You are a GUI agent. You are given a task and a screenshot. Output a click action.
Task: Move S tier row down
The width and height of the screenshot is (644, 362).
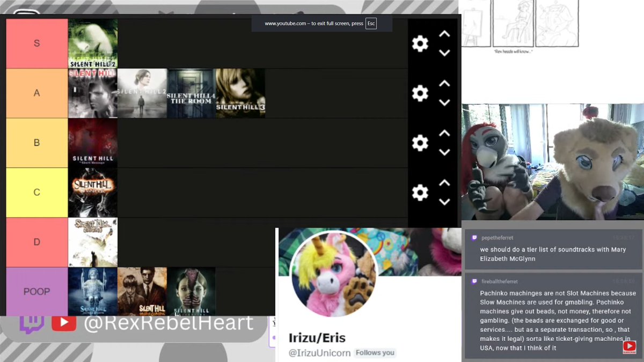444,53
